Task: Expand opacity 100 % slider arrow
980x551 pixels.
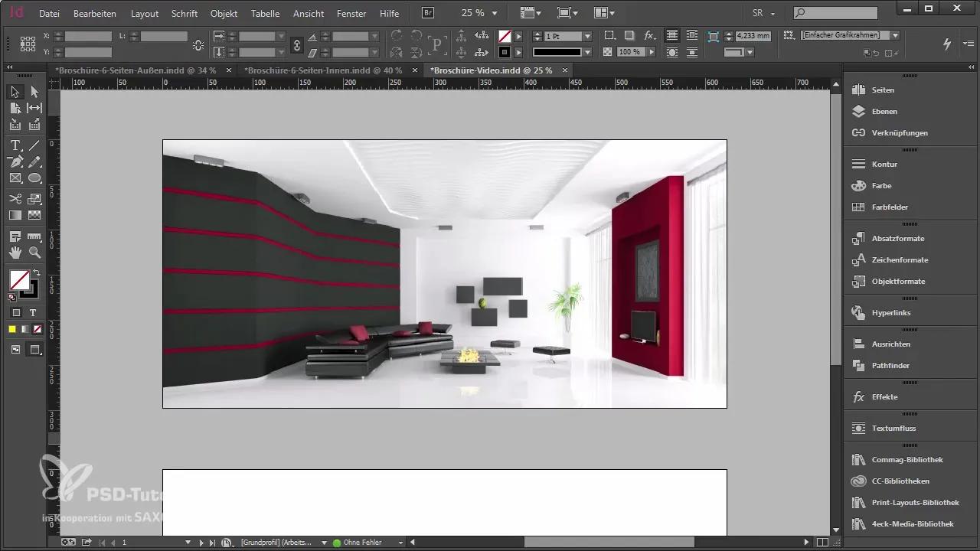Action: [652, 52]
